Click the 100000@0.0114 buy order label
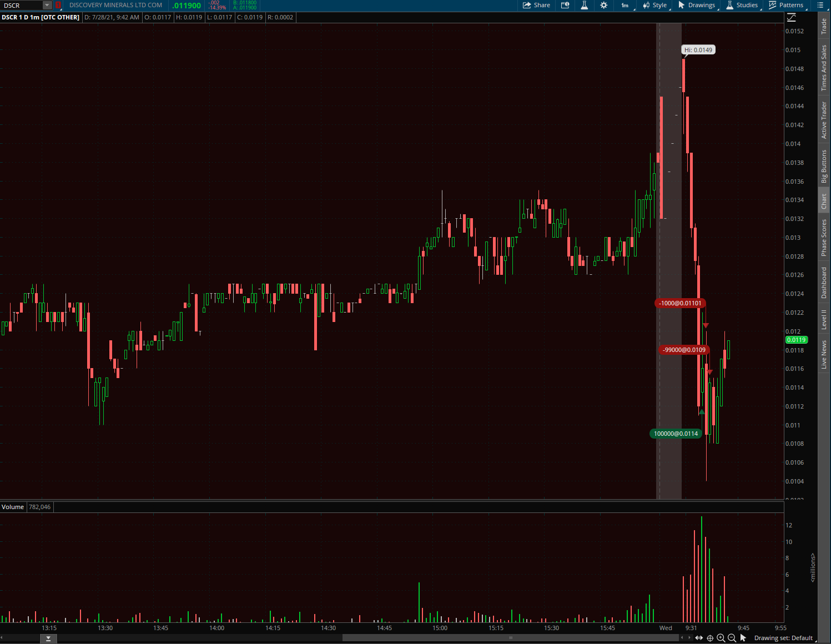The image size is (831, 644). click(x=676, y=434)
